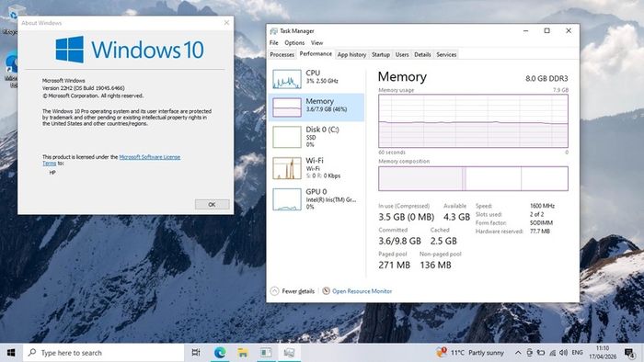Open the Options menu in Task Manager
The image size is (644, 362).
coord(294,42)
